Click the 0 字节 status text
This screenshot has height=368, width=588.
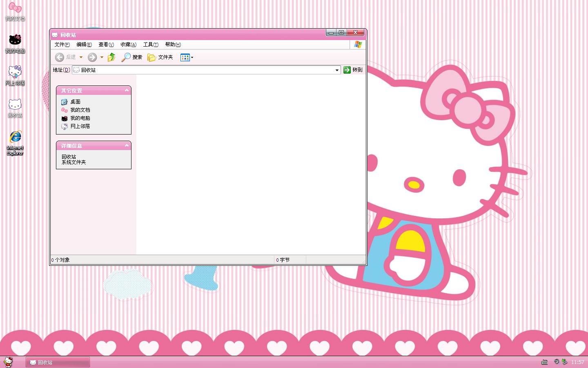point(283,260)
